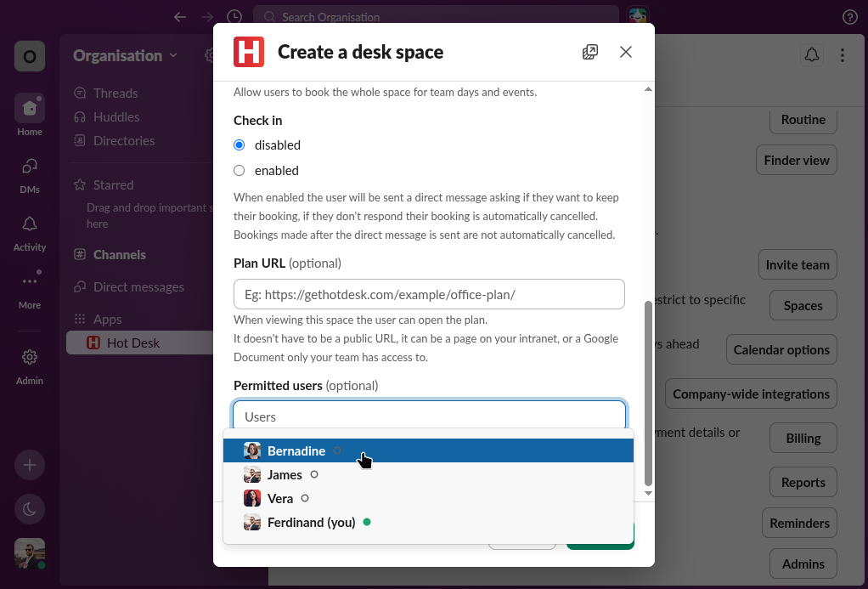Open Threads in the sidebar
Image resolution: width=868 pixels, height=589 pixels.
[x=116, y=93]
